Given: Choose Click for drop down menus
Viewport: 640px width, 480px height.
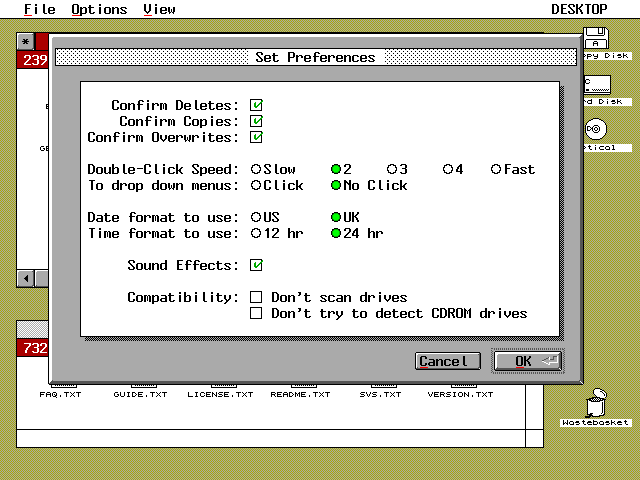Looking at the screenshot, I should coord(257,185).
